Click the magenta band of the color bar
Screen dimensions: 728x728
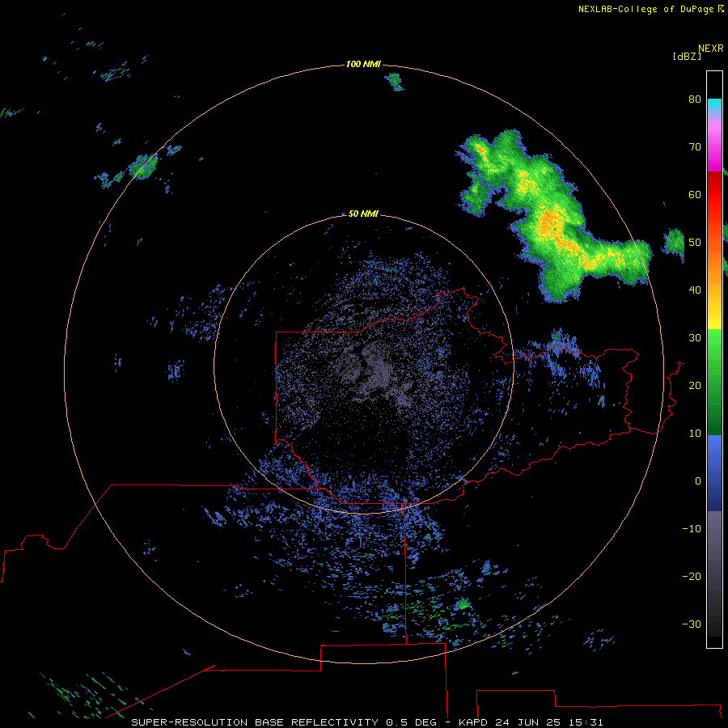click(714, 148)
